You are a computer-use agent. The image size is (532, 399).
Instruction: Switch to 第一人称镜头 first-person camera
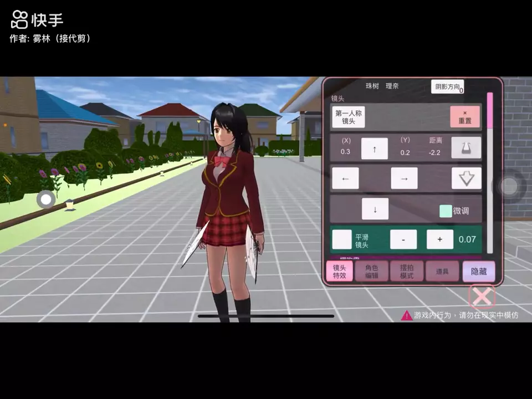(349, 117)
